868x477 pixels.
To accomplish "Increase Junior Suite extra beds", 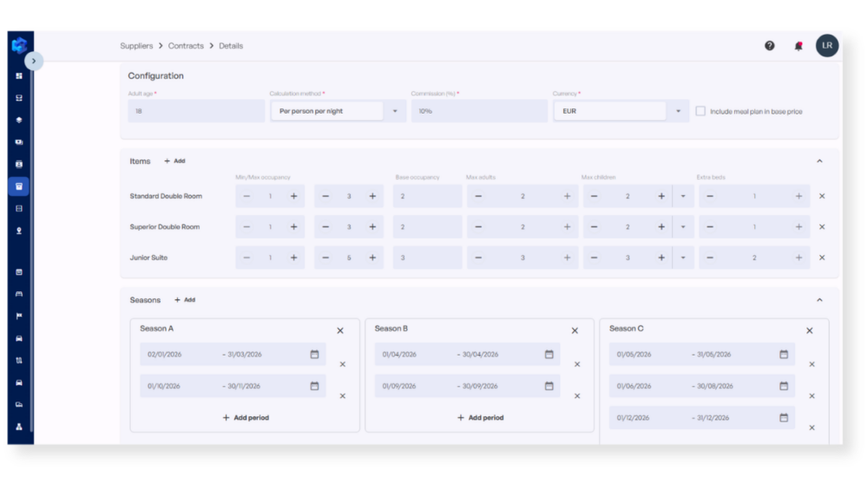I will coord(799,258).
